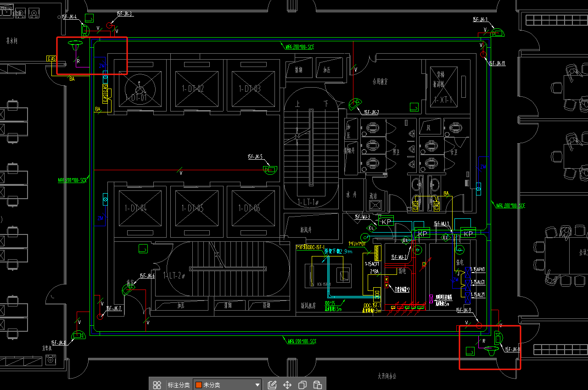Select the red circle device at 15F-JK-7
The image size is (588, 390).
pos(101,316)
